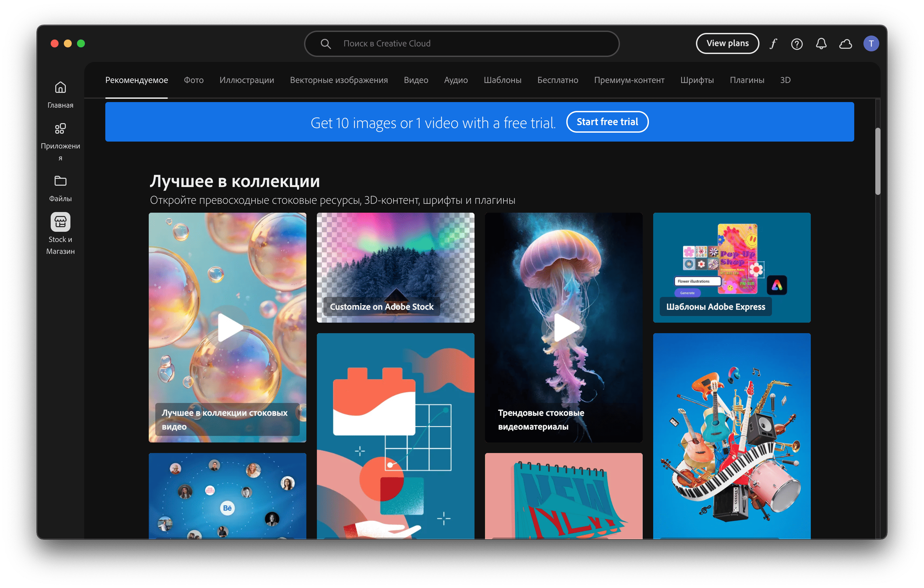Open the fonts f icon in top bar
The width and height of the screenshot is (924, 588).
pyautogui.click(x=773, y=44)
